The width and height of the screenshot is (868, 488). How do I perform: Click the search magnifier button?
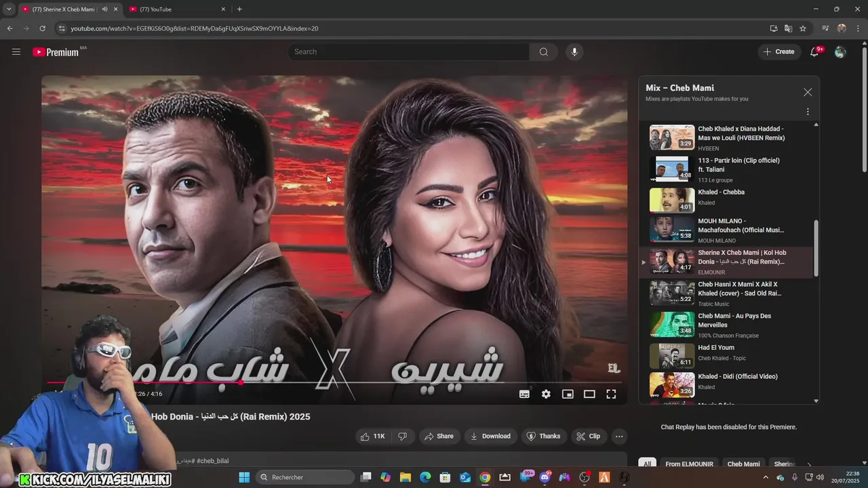point(543,52)
